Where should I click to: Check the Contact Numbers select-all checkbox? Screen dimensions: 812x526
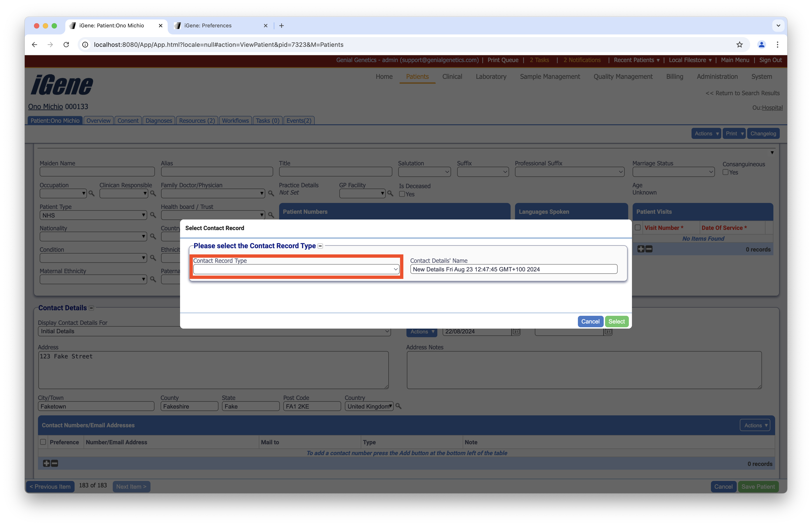[43, 442]
